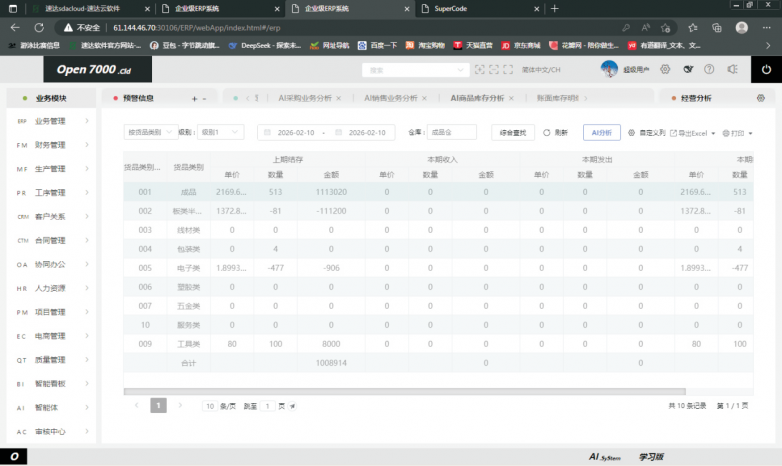Click the 刷新 refresh icon
Screen dimensions: 782x466
click(x=547, y=132)
